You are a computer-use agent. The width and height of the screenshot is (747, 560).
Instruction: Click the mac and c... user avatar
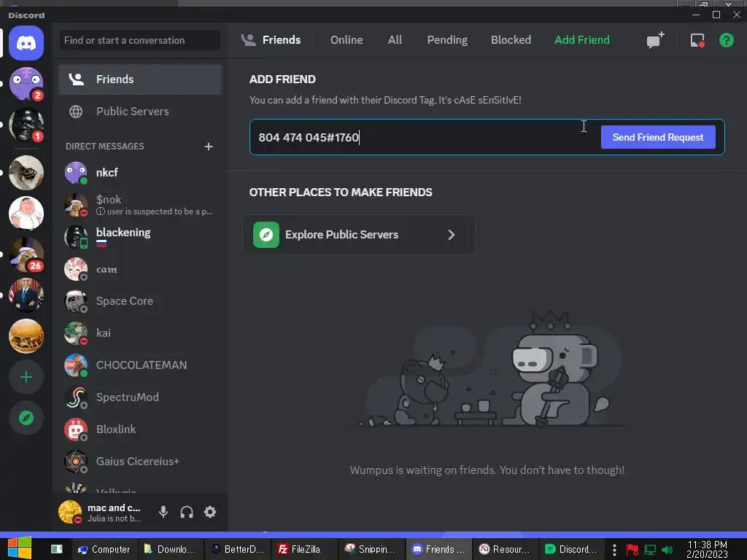(x=70, y=512)
